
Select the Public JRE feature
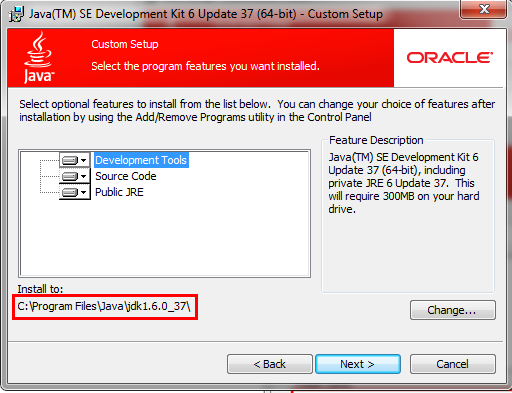(119, 192)
